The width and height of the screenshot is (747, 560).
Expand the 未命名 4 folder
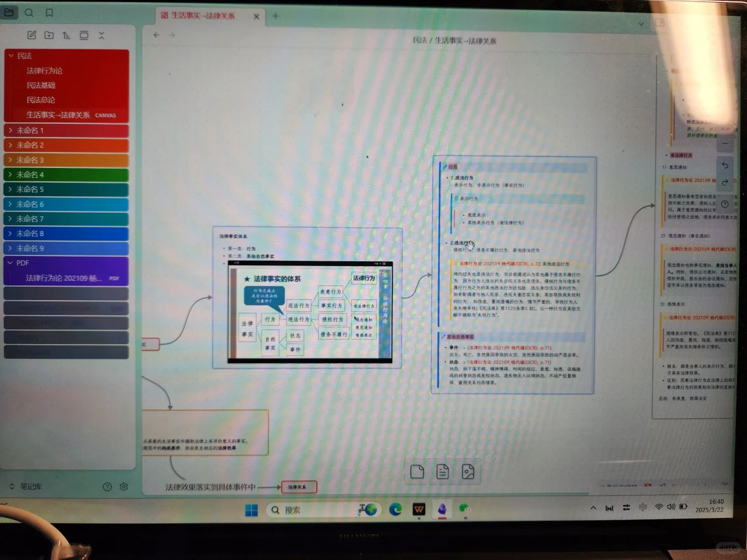(66, 175)
